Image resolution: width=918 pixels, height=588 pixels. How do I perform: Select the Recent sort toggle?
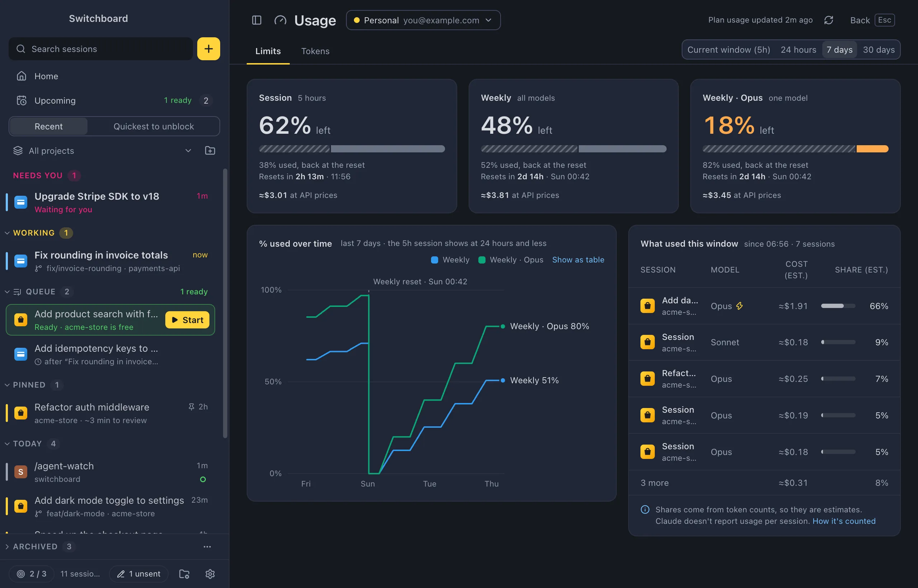coord(48,126)
